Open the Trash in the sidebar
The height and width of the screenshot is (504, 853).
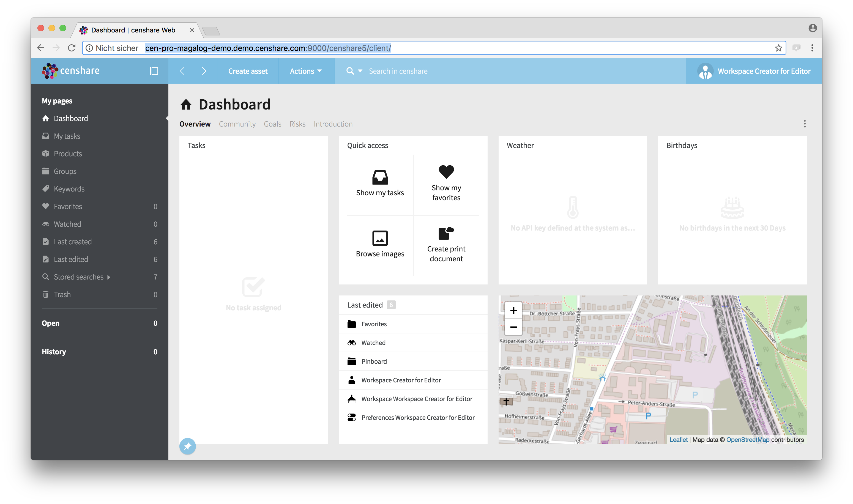coord(62,294)
